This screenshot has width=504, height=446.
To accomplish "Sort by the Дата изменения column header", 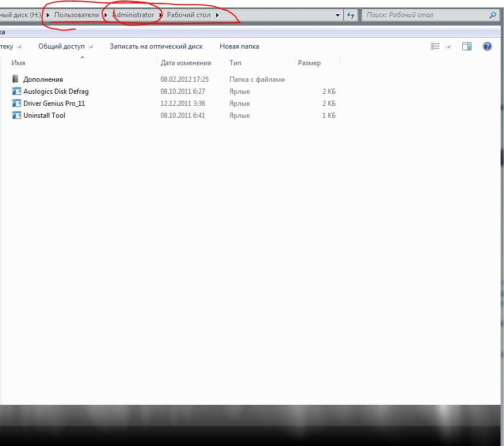I will click(185, 63).
